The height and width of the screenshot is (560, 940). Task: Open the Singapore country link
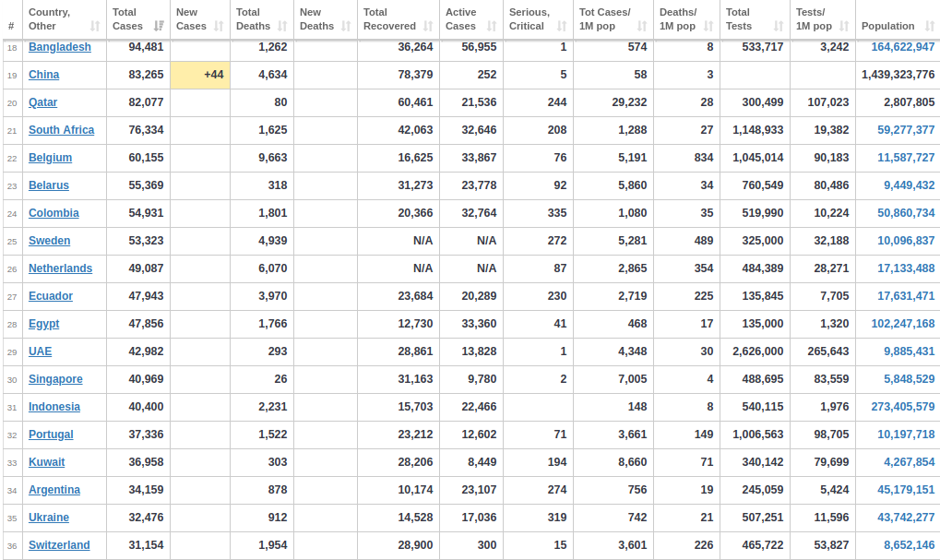[x=55, y=379]
